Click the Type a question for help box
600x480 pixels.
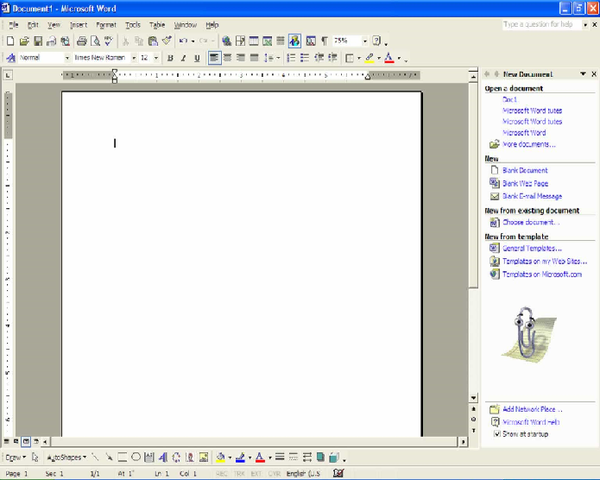point(541,24)
